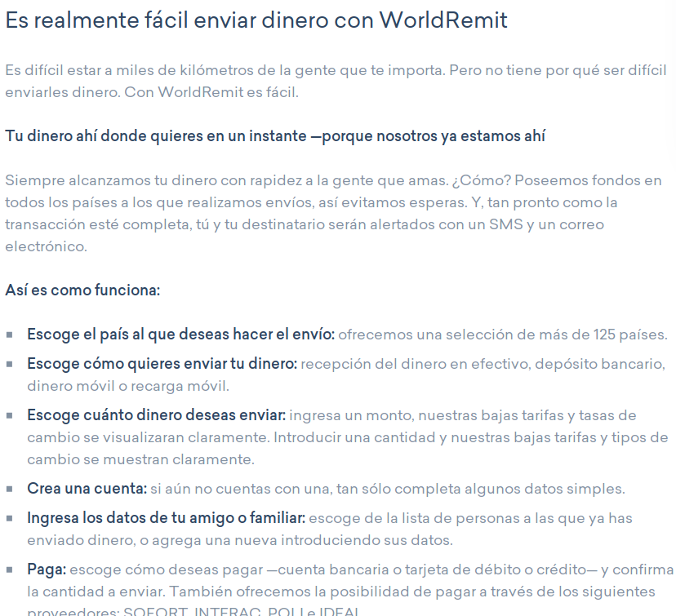676x616 pixels.
Task: Click the paragraph beginning 'Siempre alcanzamos tu dinero'
Action: (x=333, y=212)
